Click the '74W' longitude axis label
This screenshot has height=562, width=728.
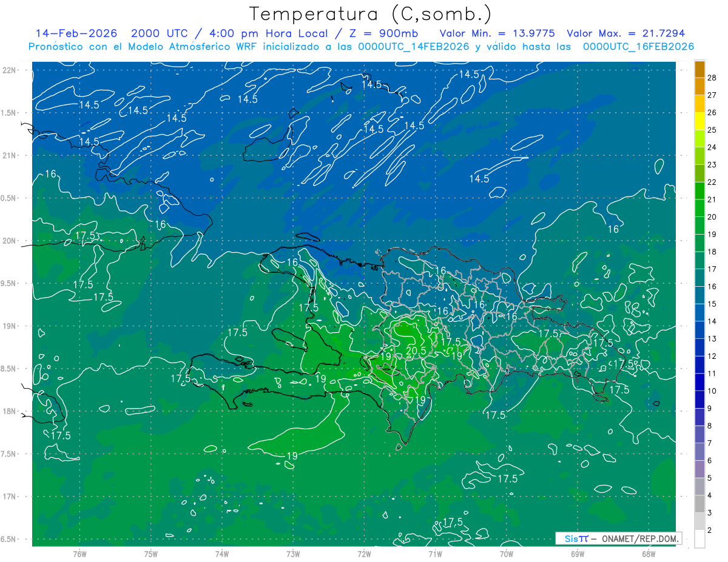coord(221,554)
